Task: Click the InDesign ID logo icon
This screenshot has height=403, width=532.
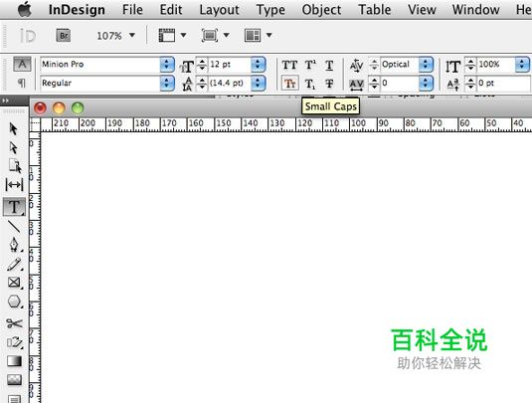Action: pos(27,35)
